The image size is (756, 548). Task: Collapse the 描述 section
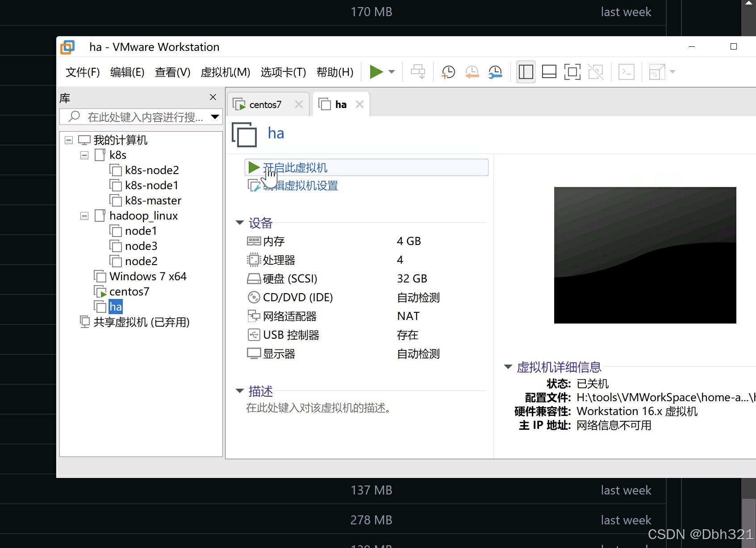240,391
